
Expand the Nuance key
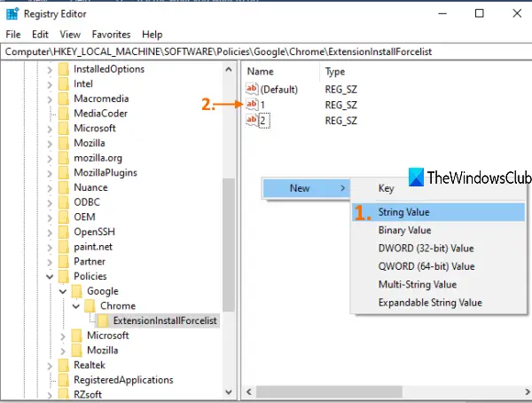tap(50, 188)
